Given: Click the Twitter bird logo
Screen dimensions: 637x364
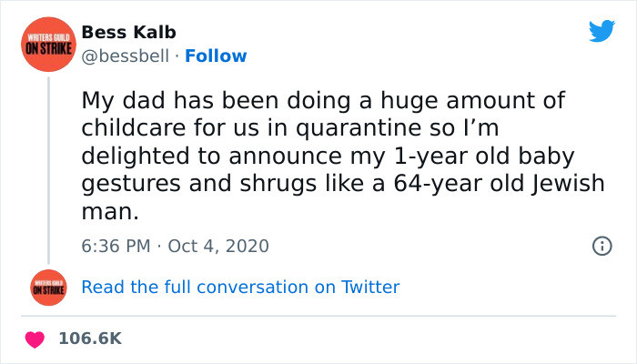Looking at the screenshot, I should [x=602, y=32].
